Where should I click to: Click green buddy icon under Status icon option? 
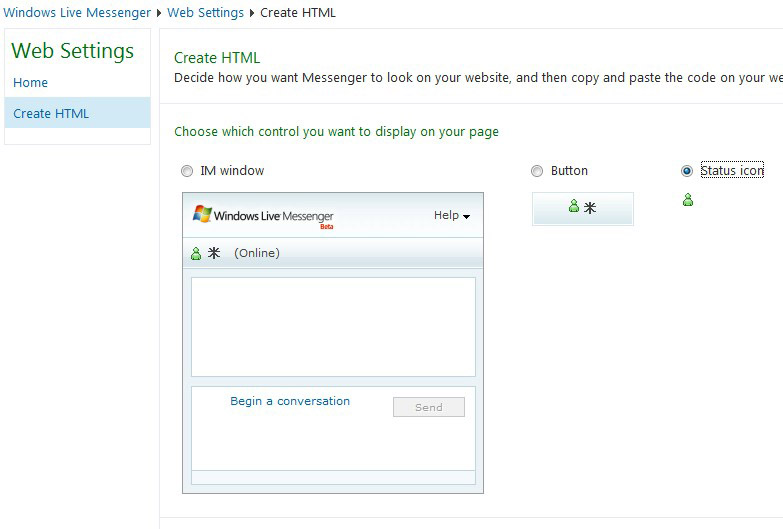pos(688,200)
